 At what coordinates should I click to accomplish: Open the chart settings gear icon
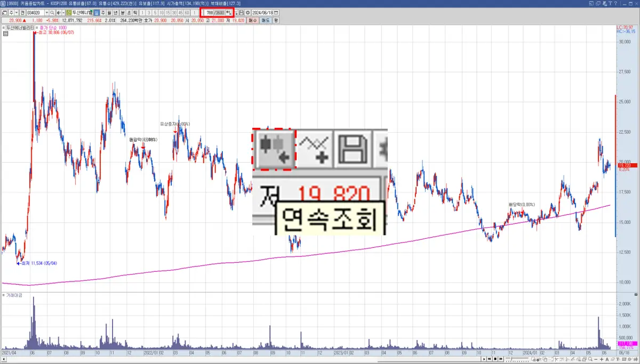coord(248,12)
